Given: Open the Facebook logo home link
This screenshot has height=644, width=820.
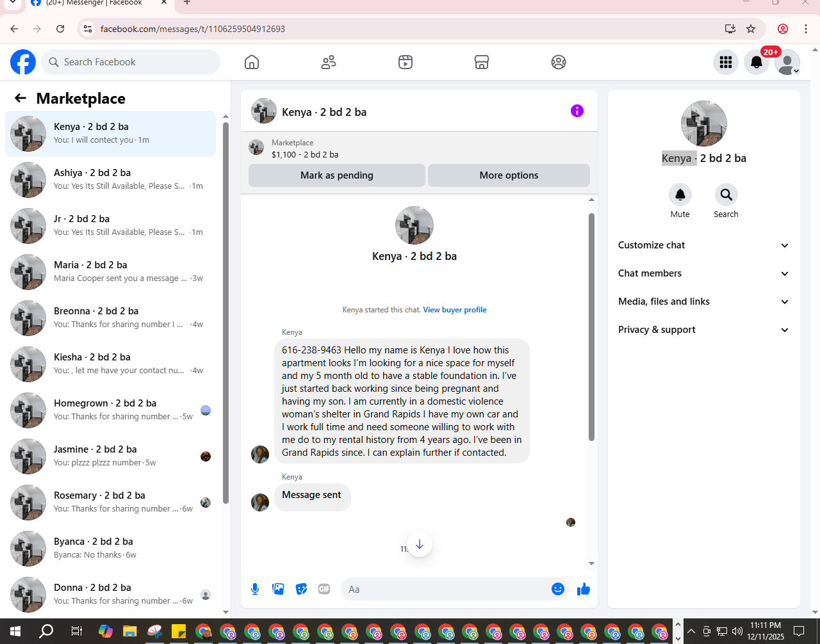Looking at the screenshot, I should point(23,62).
